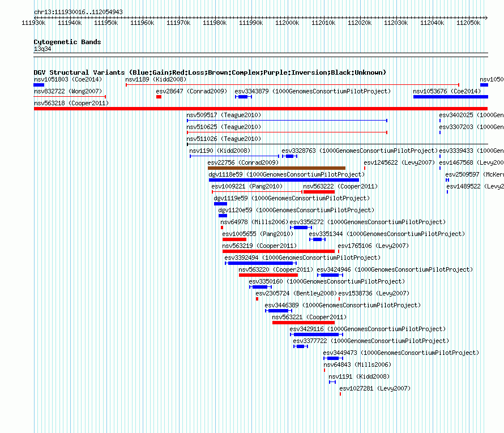The image size is (504, 433).
Task: Click nsv1053676 (Coe2014) label
Action: pos(447,91)
